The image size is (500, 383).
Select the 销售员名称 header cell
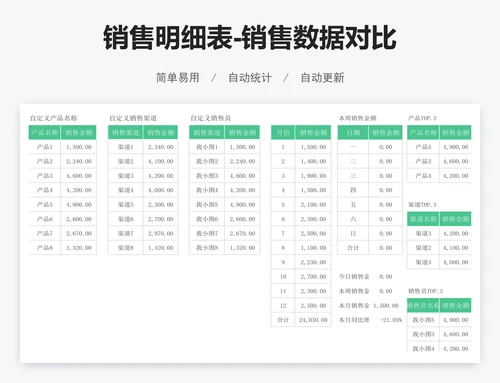(423, 305)
